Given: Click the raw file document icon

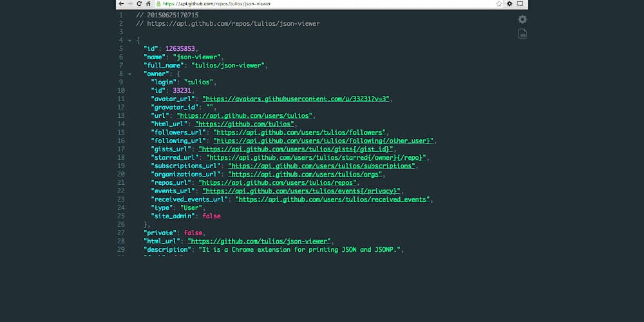Looking at the screenshot, I should pos(522,34).
